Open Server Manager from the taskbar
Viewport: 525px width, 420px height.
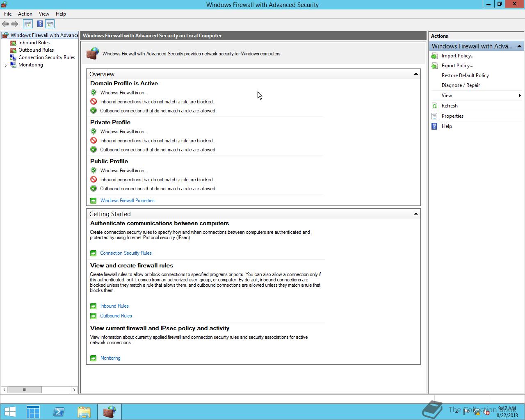(33, 412)
